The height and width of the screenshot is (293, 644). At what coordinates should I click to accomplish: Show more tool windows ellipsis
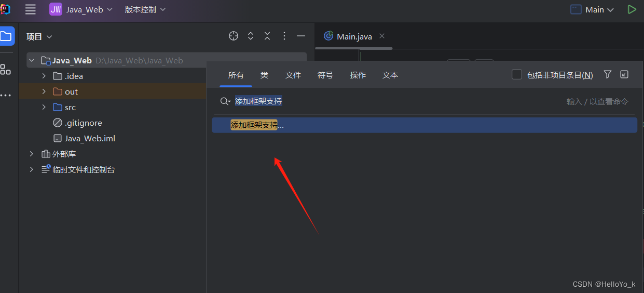[6, 96]
